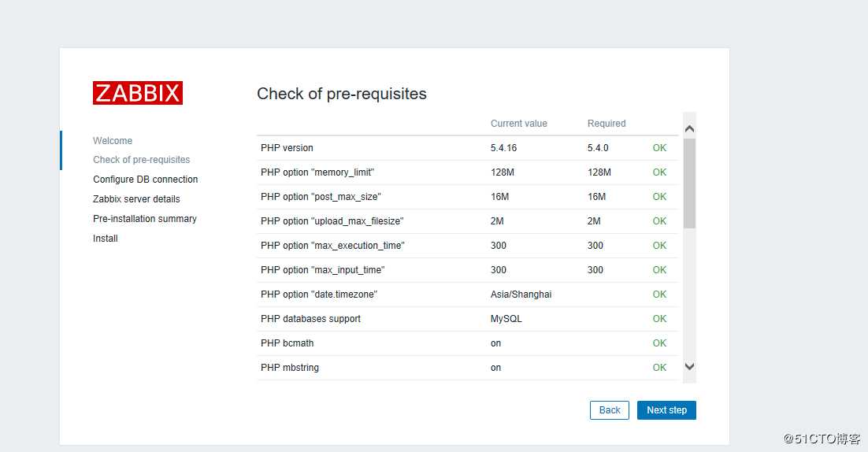Click the OK status of max_input_time
Screen dimensions: 868x452
tap(659, 269)
